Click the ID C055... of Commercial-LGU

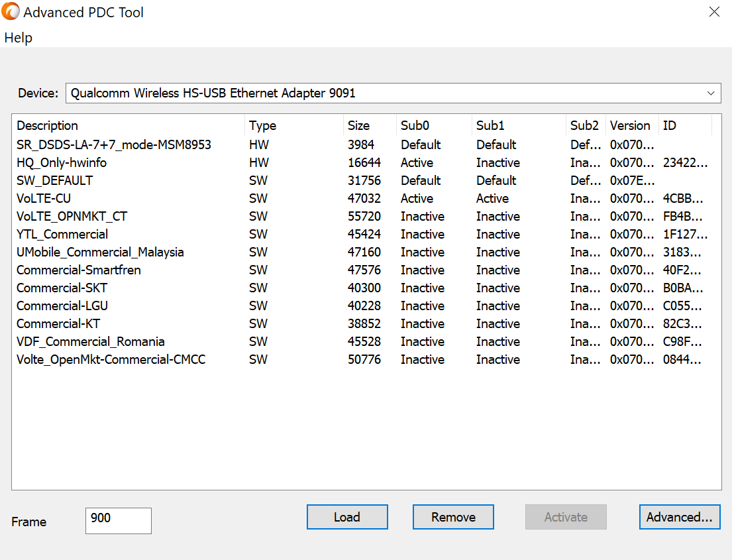(682, 306)
